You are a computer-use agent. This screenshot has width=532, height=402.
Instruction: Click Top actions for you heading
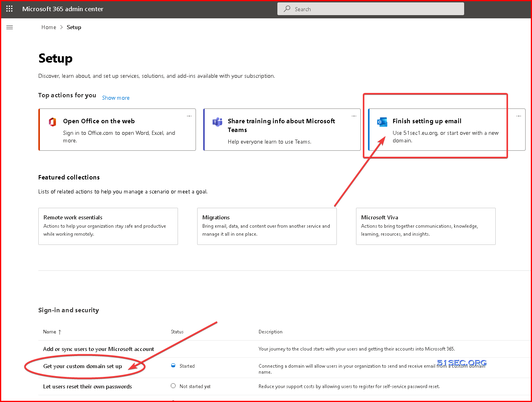[x=67, y=95]
